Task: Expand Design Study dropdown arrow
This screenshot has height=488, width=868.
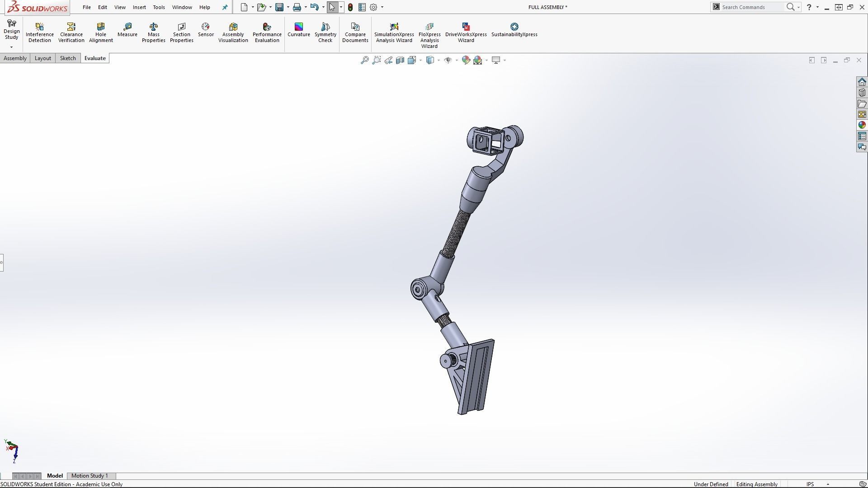Action: click(x=11, y=47)
